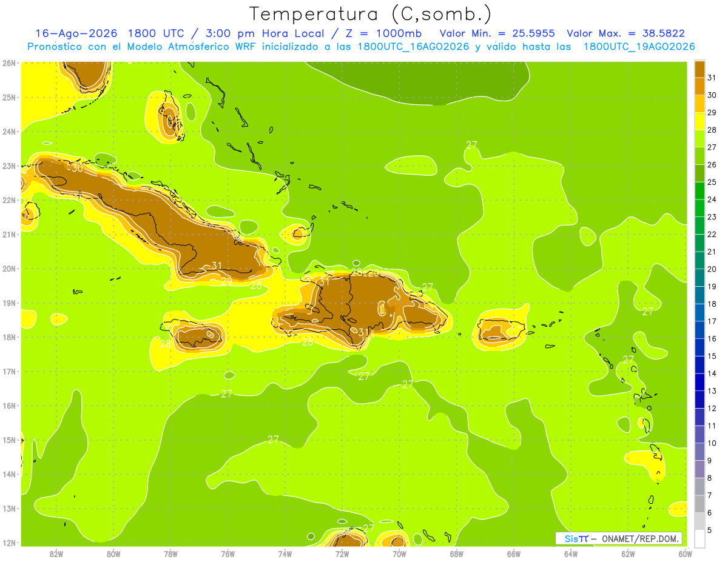Click the '78W' longitude axis label
This screenshot has width=728, height=562.
pyautogui.click(x=170, y=554)
